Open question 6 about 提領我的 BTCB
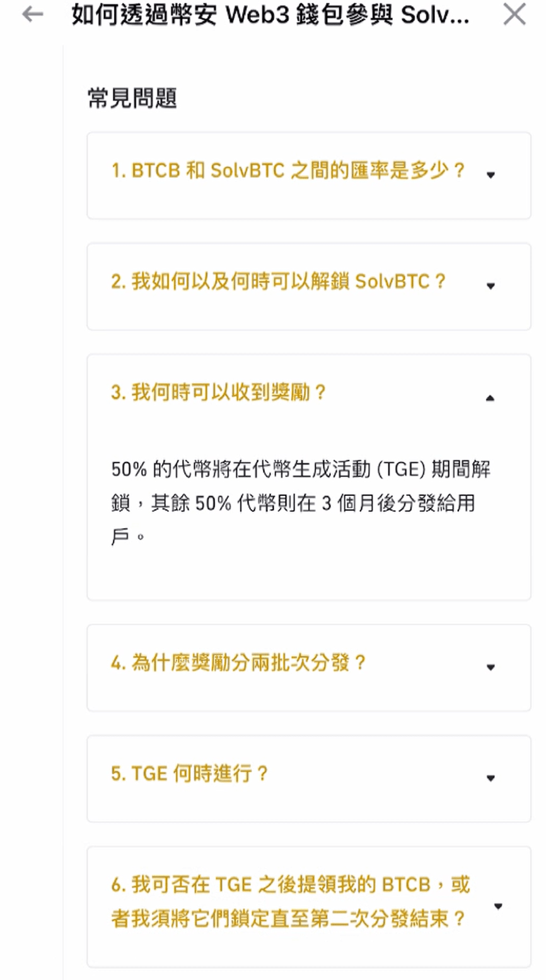 [290, 901]
